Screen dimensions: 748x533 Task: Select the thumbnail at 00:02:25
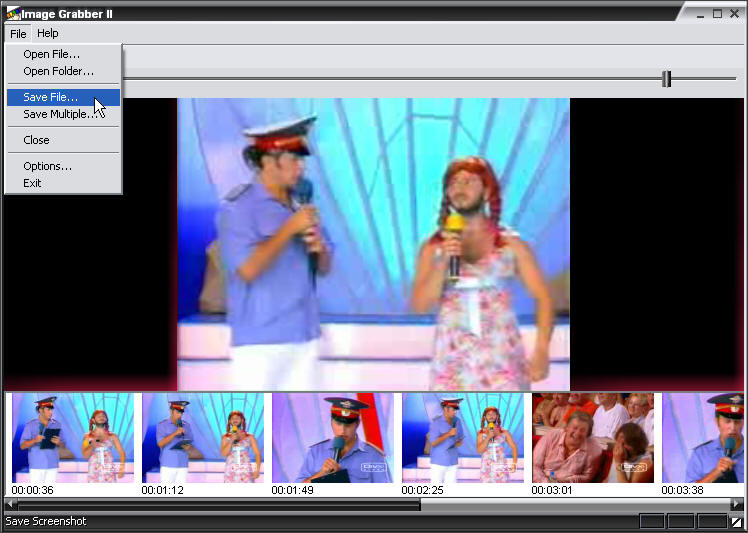click(463, 438)
